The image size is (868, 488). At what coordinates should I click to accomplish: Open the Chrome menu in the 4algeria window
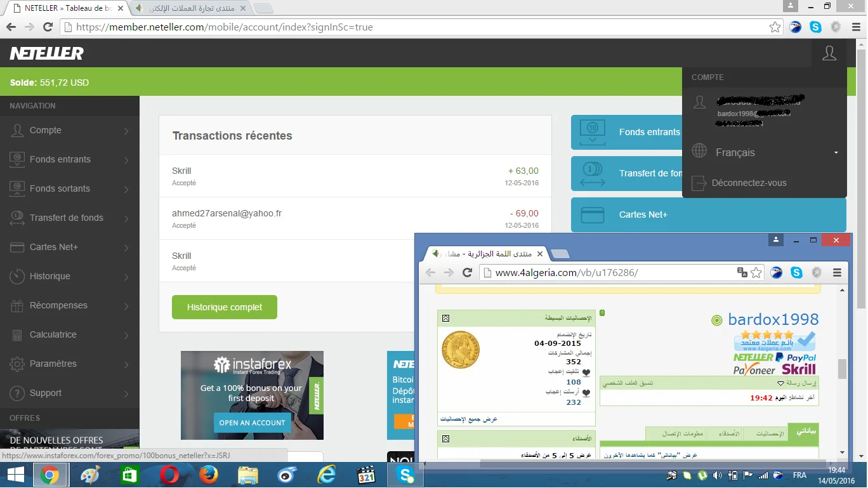click(x=837, y=273)
